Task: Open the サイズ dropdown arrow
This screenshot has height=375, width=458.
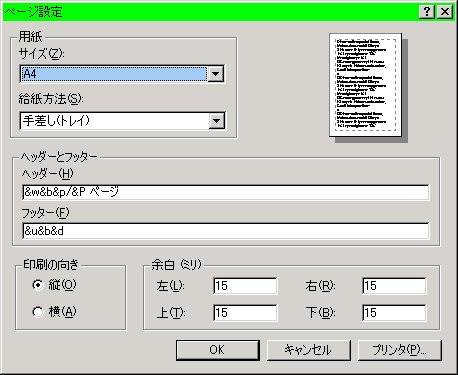Action: [x=216, y=74]
